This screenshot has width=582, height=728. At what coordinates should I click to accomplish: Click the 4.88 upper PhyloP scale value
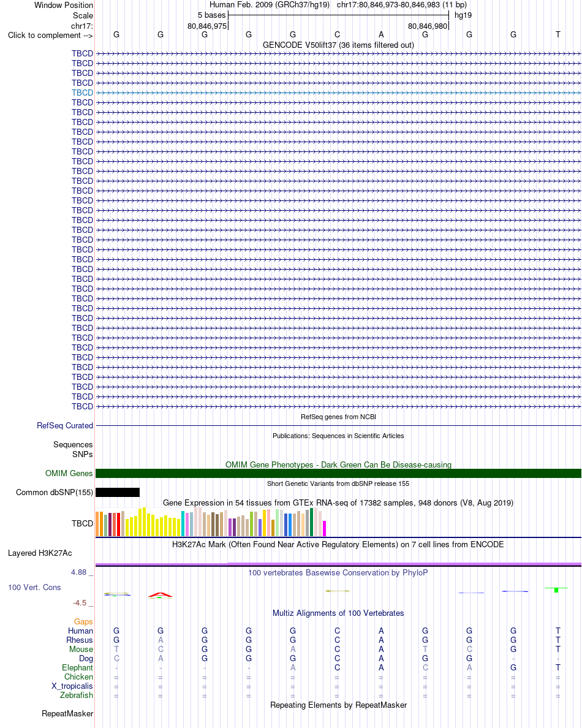(79, 572)
